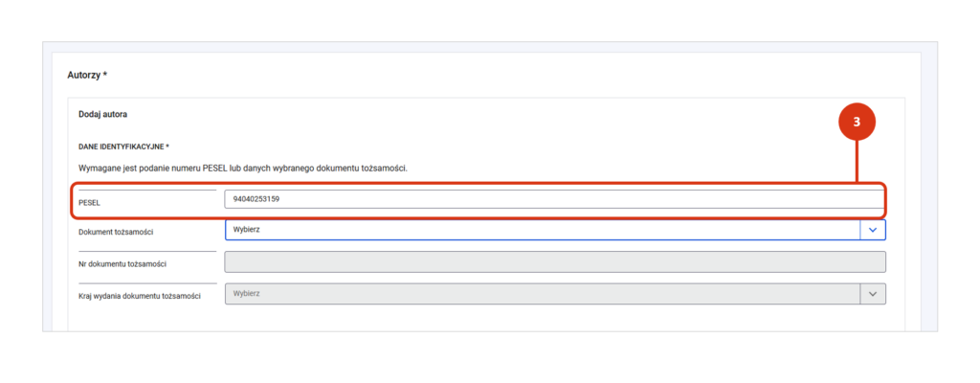The height and width of the screenshot is (383, 980).
Task: Click the PESEL field containing 94040253159
Action: click(553, 199)
